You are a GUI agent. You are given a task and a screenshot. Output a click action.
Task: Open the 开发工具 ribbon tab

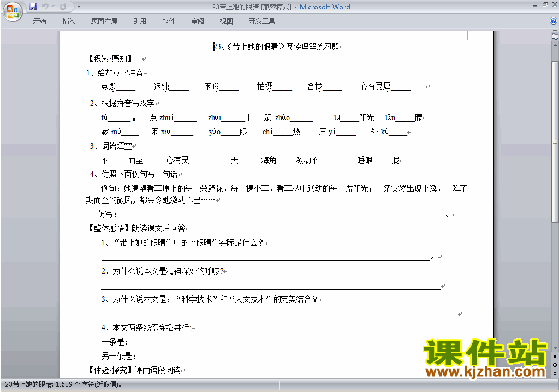point(262,21)
